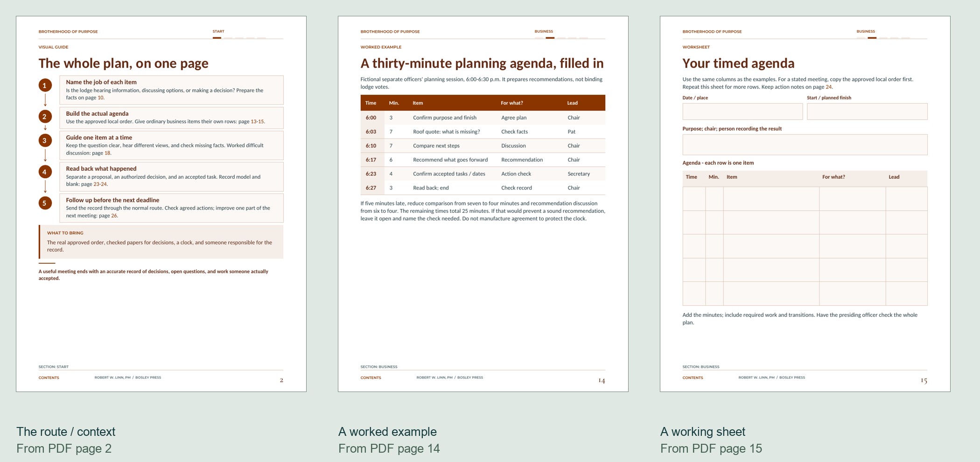Click 'A worked example' caption
Image resolution: width=980 pixels, height=462 pixels.
387,432
